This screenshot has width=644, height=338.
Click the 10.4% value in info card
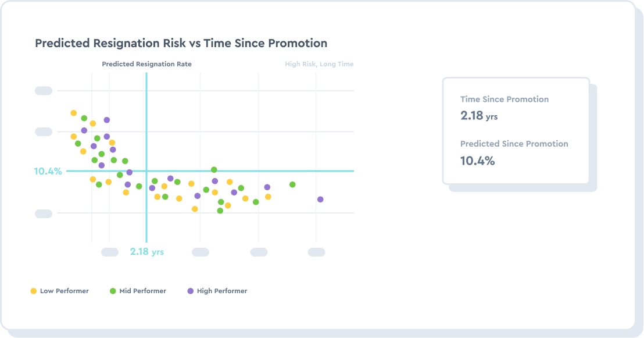477,161
